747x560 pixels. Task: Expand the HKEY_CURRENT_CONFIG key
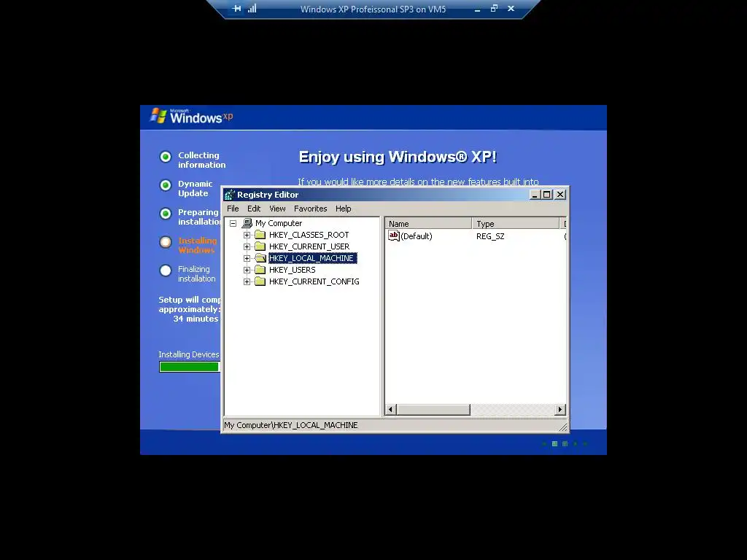[247, 281]
